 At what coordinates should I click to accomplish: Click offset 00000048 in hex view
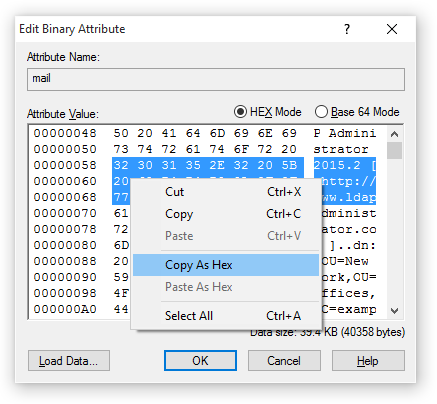tap(65, 133)
